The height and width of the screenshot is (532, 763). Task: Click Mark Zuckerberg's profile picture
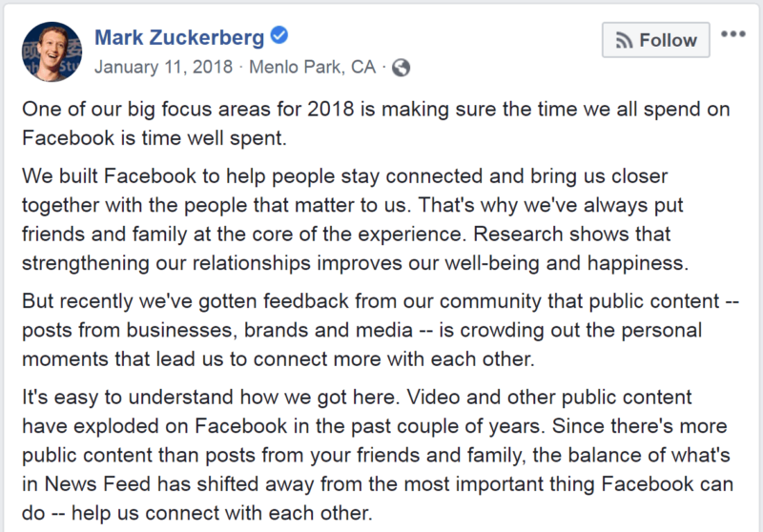[52, 51]
